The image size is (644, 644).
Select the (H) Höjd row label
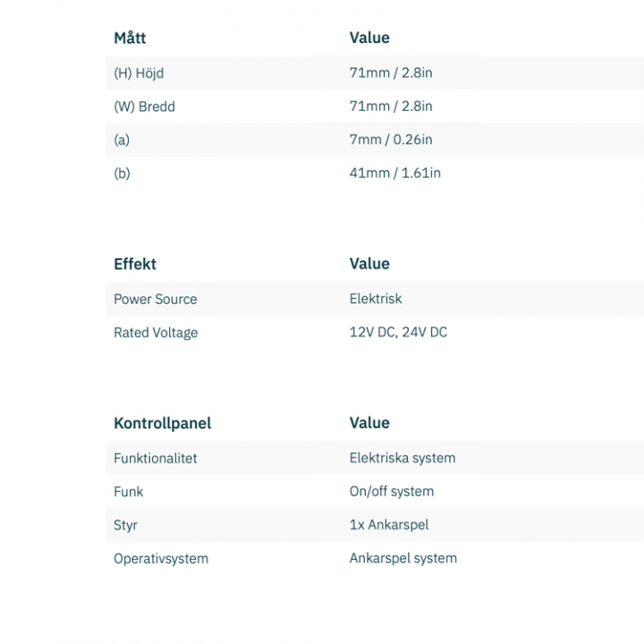click(x=139, y=72)
